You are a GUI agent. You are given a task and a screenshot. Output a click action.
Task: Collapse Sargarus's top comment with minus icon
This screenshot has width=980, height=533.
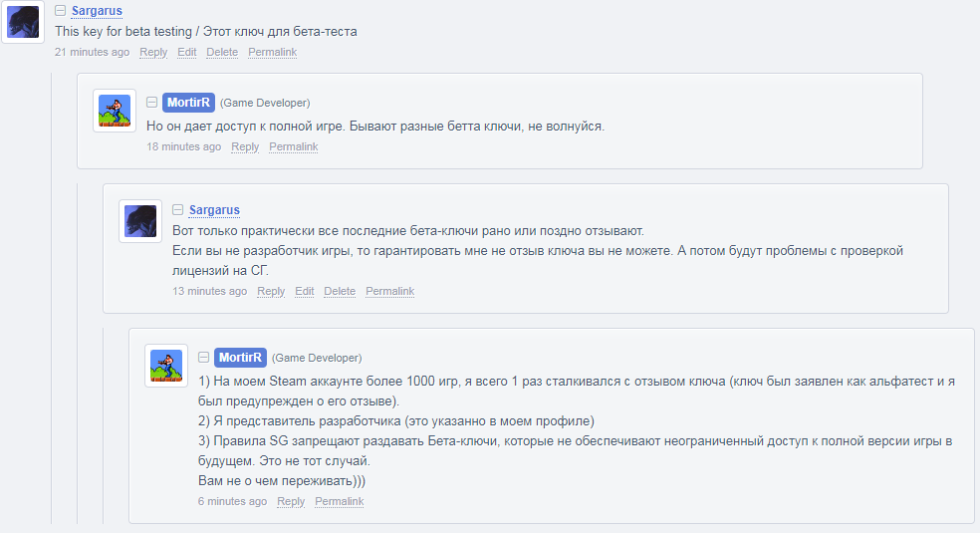pyautogui.click(x=60, y=11)
